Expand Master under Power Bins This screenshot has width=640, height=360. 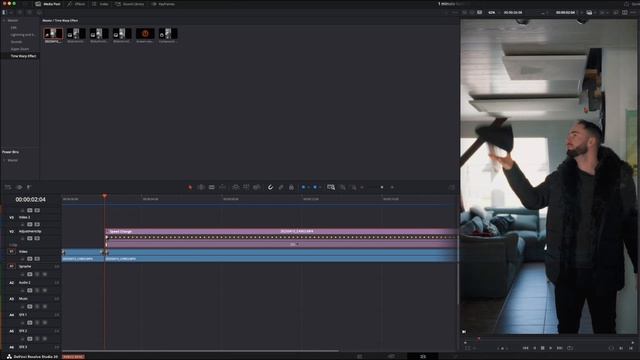[4, 160]
